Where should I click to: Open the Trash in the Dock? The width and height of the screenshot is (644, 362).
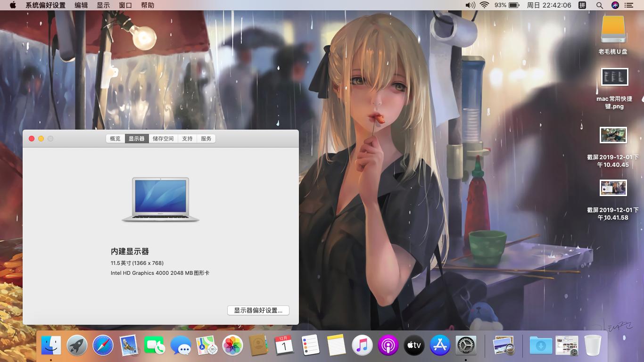pos(593,346)
